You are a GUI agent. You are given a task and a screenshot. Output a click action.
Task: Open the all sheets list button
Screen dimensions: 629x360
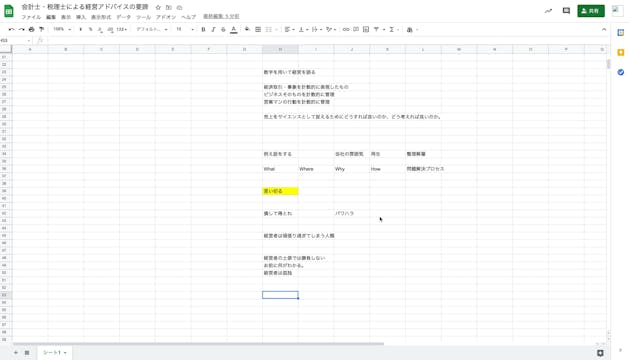[x=27, y=352]
